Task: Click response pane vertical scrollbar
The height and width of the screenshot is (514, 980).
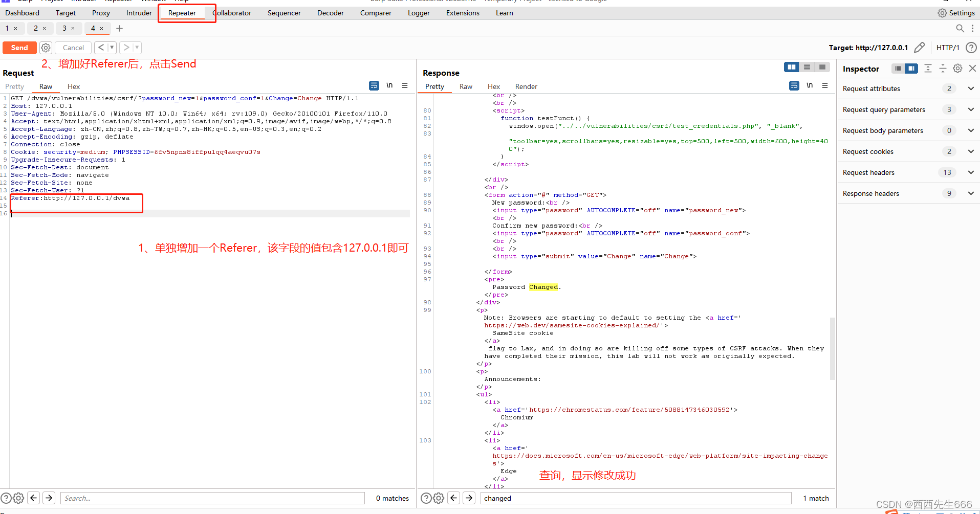Action: point(833,348)
